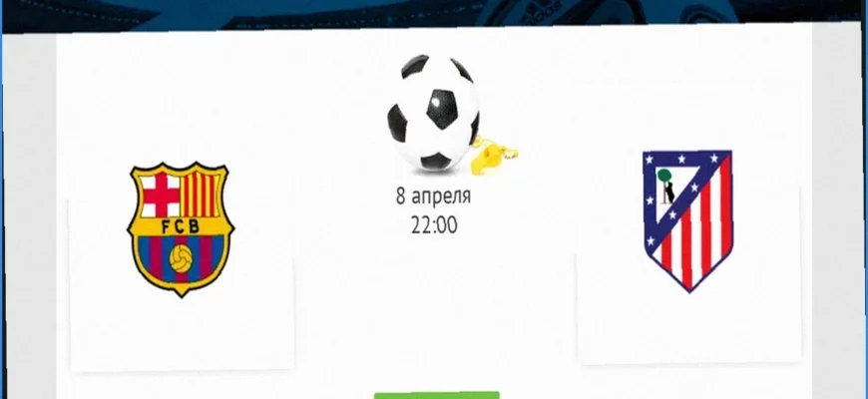Select the soccer ball icon
This screenshot has height=399, width=868.
pos(433,113)
